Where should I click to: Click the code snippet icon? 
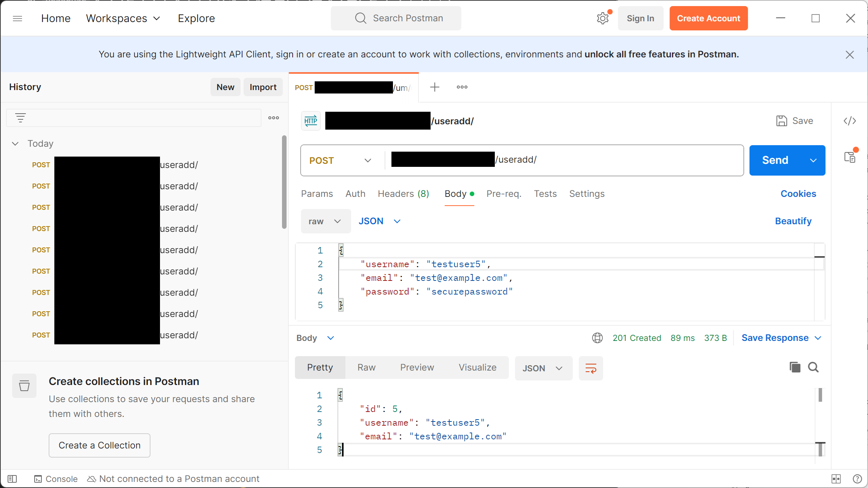(849, 121)
